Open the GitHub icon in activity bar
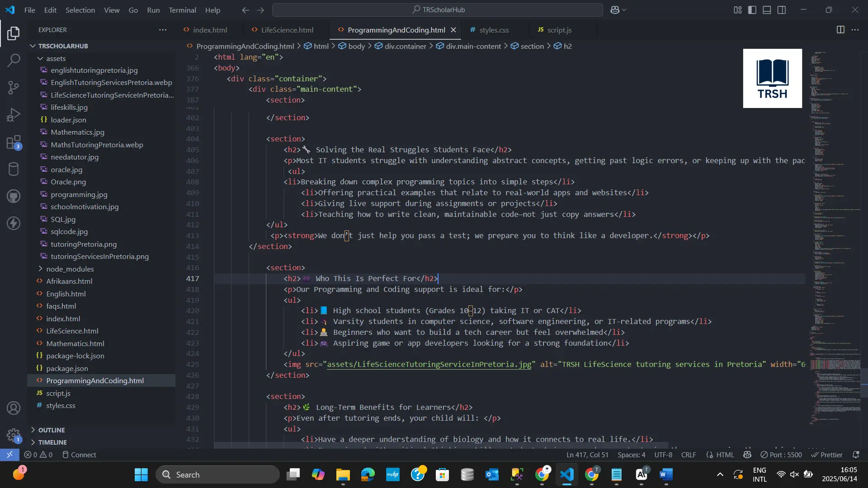 (x=14, y=196)
